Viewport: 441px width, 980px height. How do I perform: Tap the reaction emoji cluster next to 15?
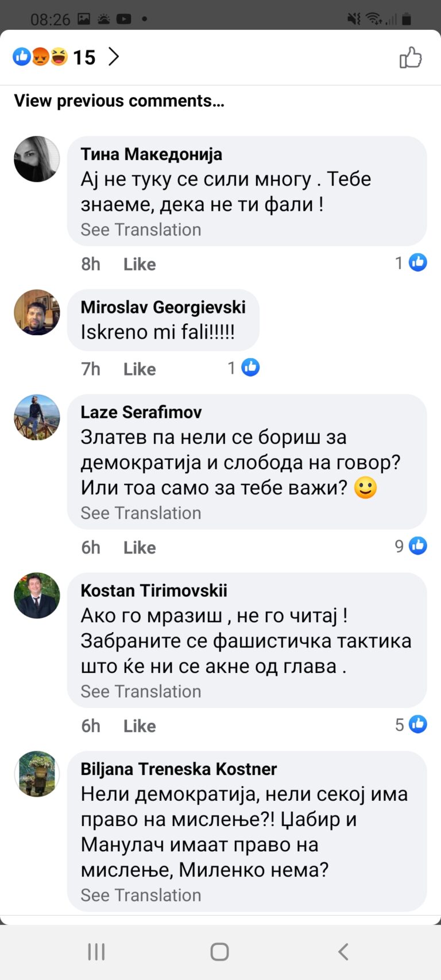coord(40,57)
